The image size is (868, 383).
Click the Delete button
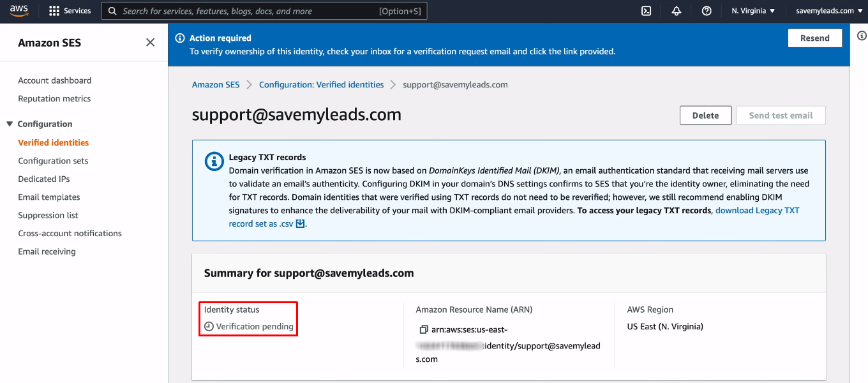coord(706,116)
